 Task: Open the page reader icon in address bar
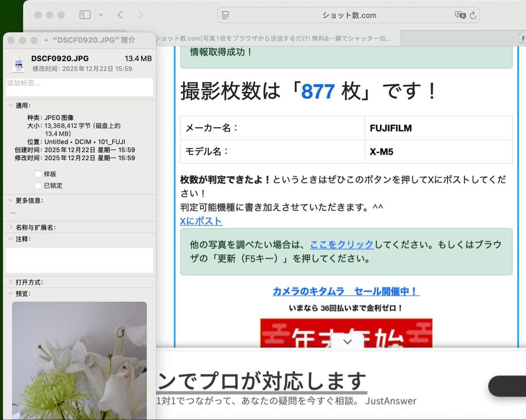coord(225,15)
